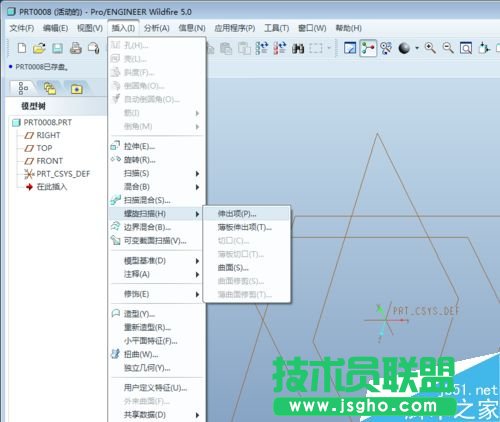The height and width of the screenshot is (422, 500).
Task: Create a new file with the blank page icon
Action: click(x=22, y=48)
